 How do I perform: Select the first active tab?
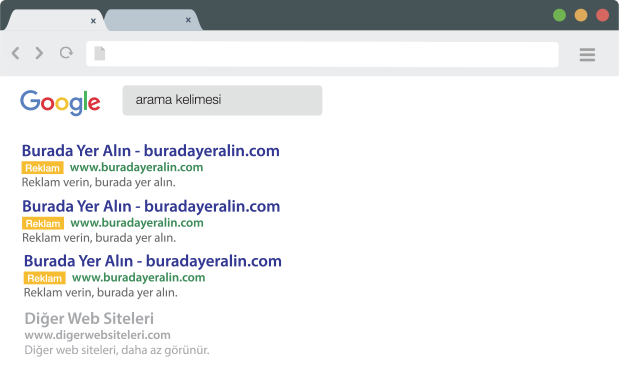tap(55, 20)
